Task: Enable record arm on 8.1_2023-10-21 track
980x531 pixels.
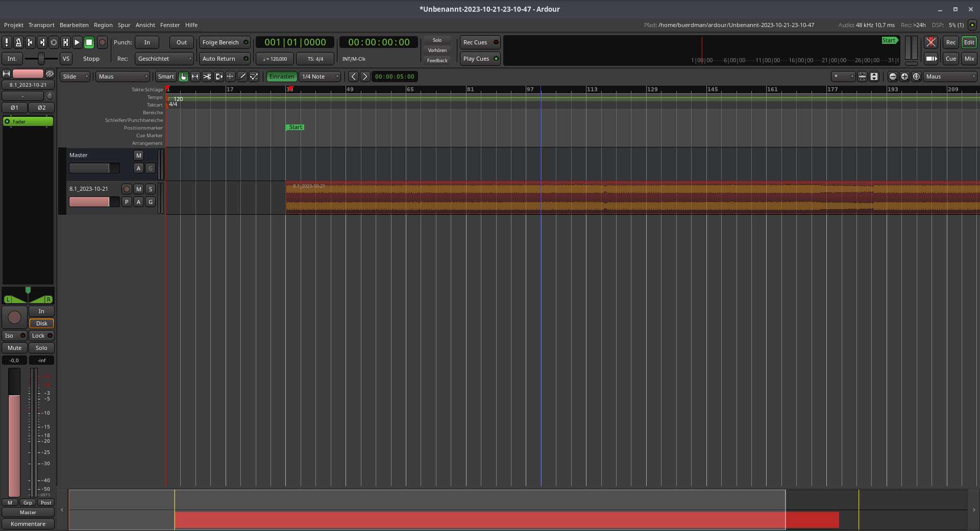Action: pos(127,189)
